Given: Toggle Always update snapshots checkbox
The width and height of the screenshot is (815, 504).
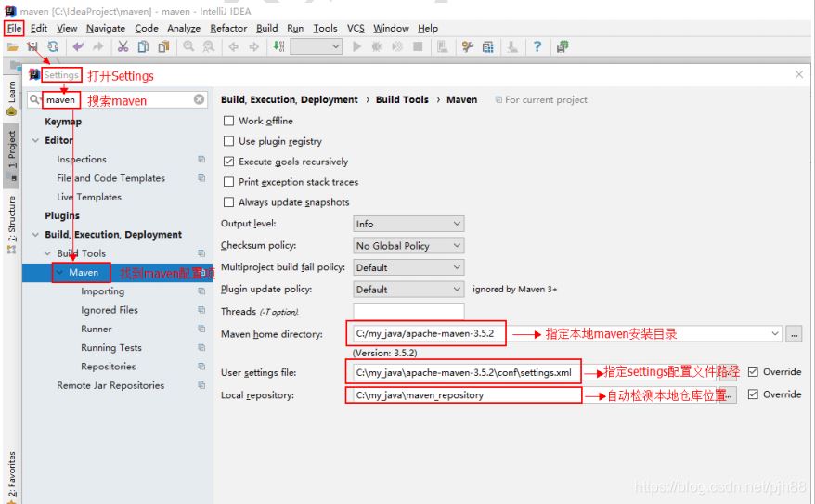Looking at the screenshot, I should pos(228,202).
